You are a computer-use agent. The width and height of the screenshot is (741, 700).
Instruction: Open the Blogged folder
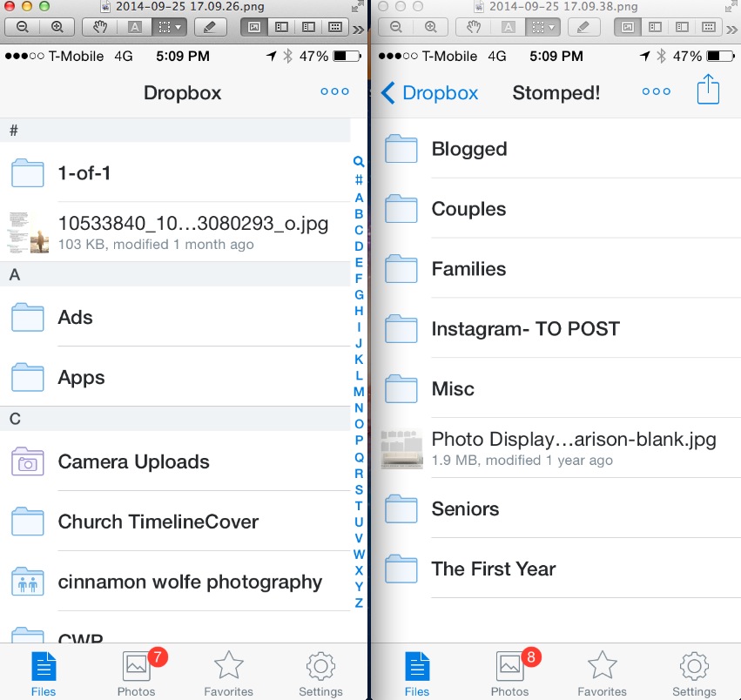click(556, 149)
